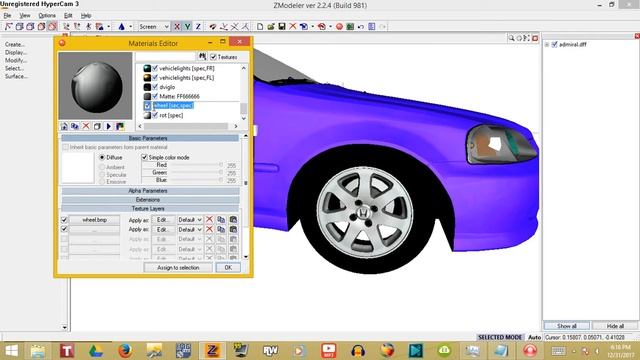Screen dimensions: 640x360
Task: Toggle rot [spec] material checkbox
Action: (155, 116)
